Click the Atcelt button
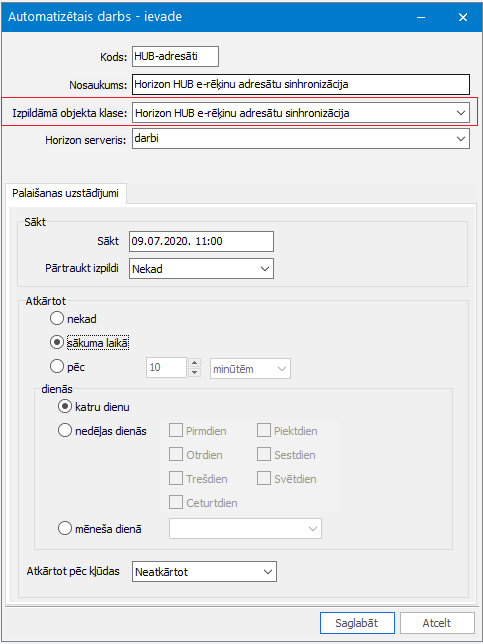This screenshot has width=483, height=644. point(437,623)
